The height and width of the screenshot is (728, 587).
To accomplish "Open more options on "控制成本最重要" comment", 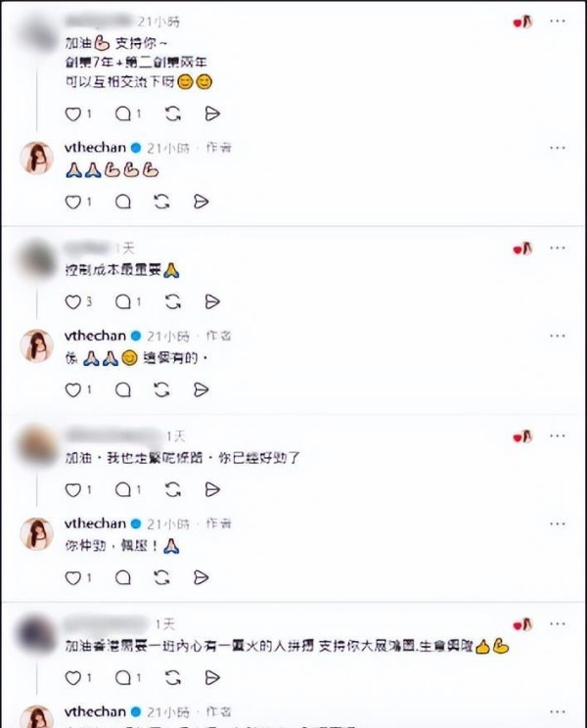I will click(x=558, y=248).
